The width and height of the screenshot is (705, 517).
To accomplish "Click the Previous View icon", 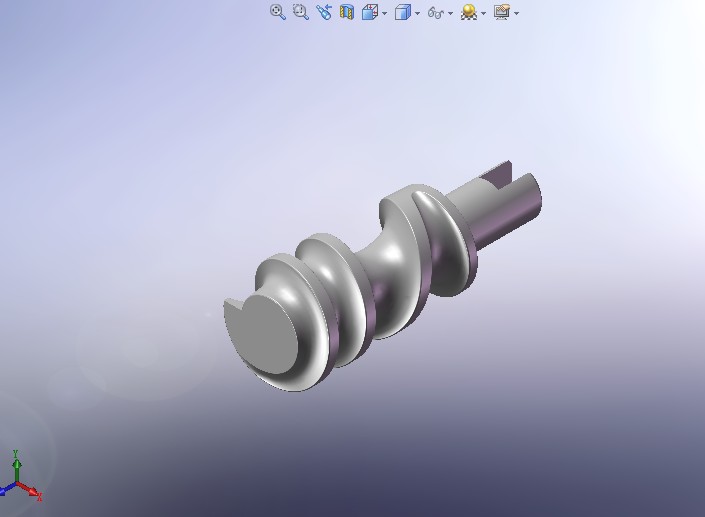I will point(324,12).
